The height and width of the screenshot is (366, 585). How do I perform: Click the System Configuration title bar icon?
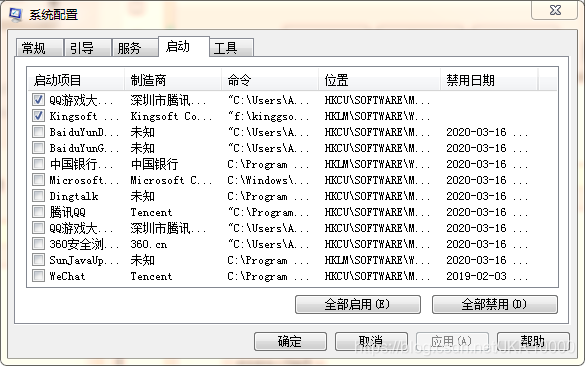pyautogui.click(x=16, y=14)
